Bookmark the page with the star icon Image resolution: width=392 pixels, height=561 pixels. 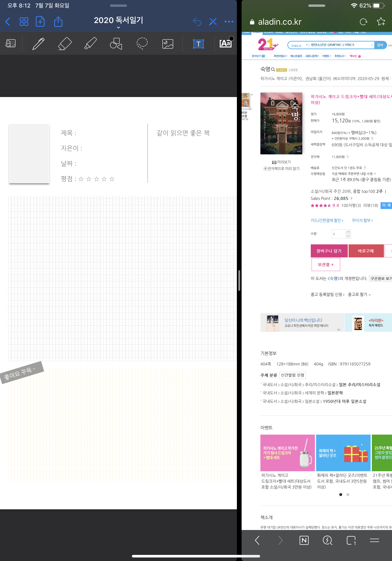click(381, 22)
